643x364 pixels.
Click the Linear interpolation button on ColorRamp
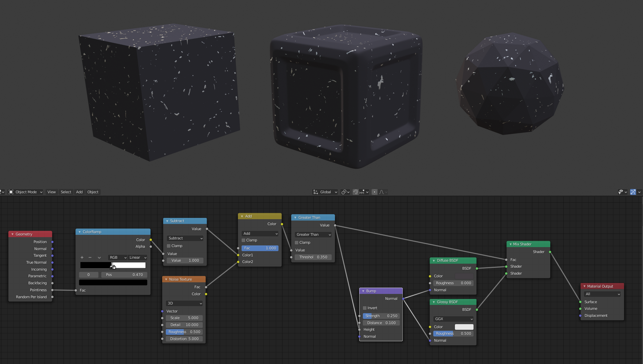pyautogui.click(x=137, y=257)
